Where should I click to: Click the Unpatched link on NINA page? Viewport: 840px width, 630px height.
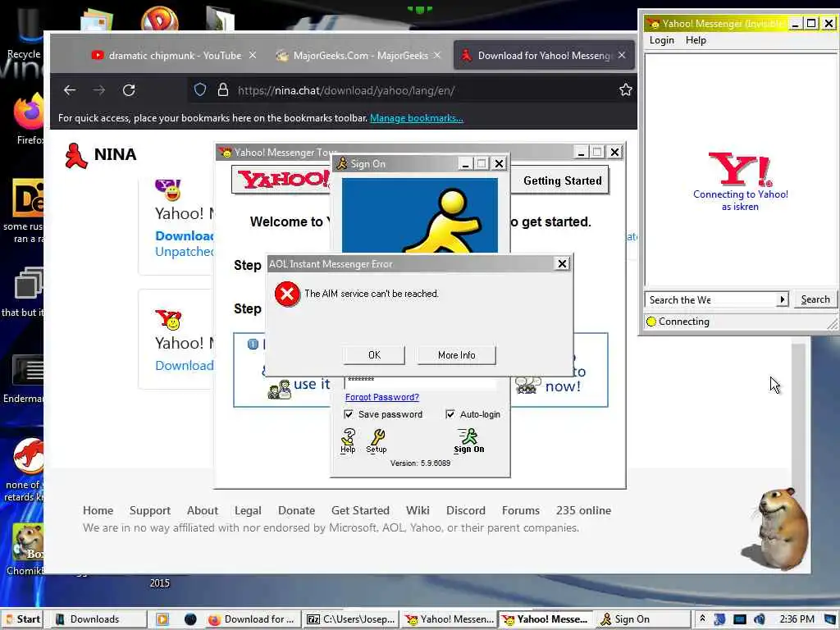tap(185, 251)
